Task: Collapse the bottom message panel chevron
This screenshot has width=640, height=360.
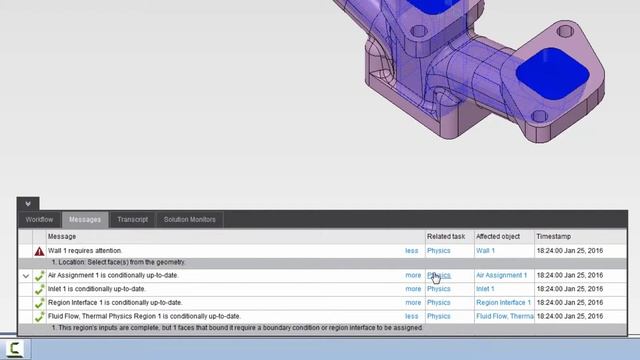Action: (28, 204)
